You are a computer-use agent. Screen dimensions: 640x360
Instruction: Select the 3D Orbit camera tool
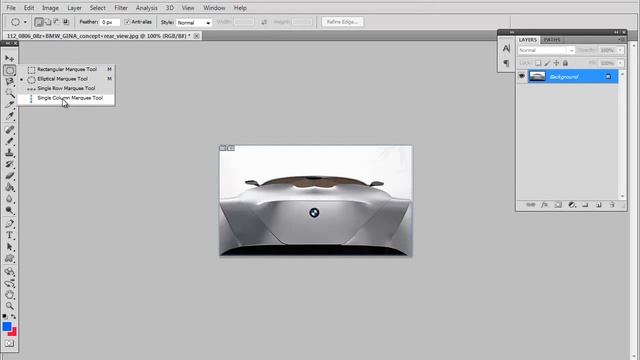point(9,283)
